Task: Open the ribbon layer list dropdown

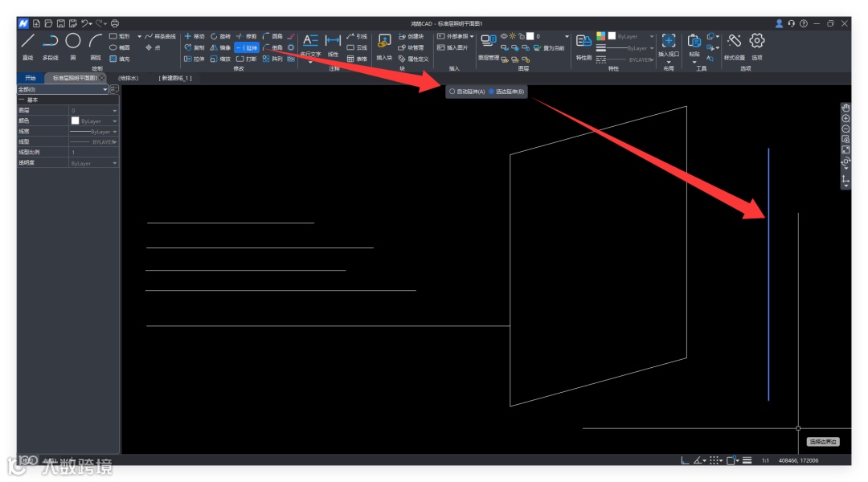Action: click(567, 36)
